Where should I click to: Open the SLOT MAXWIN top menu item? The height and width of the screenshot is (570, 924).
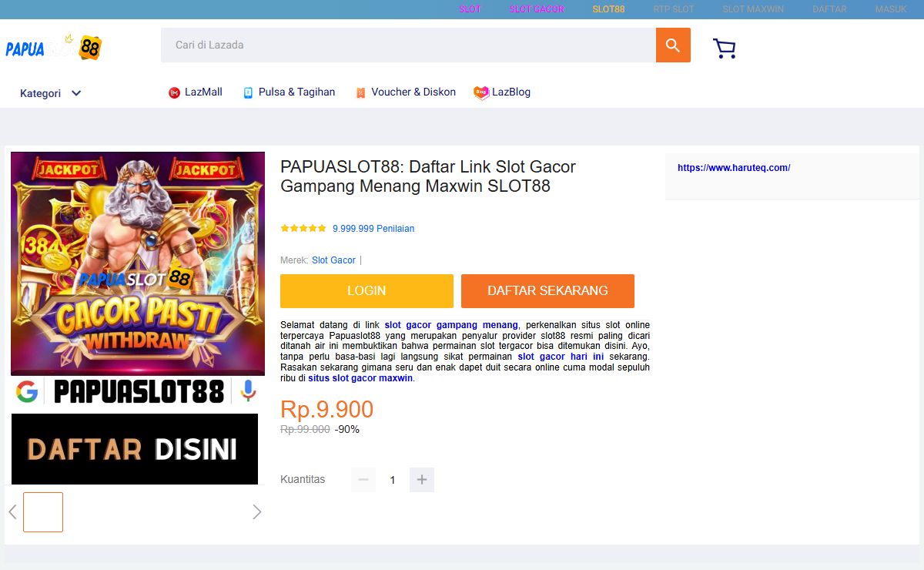point(753,9)
